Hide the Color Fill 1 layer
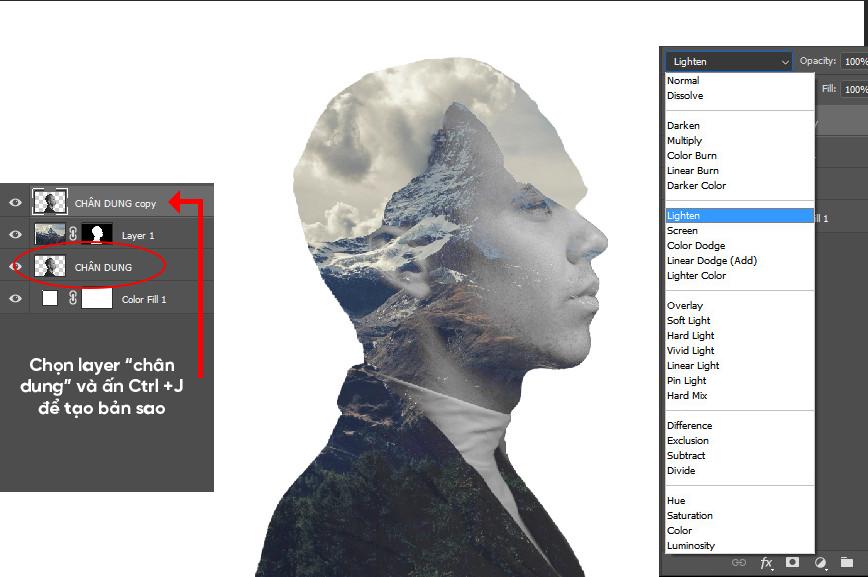Viewport: 868px width, 577px height. click(16, 298)
